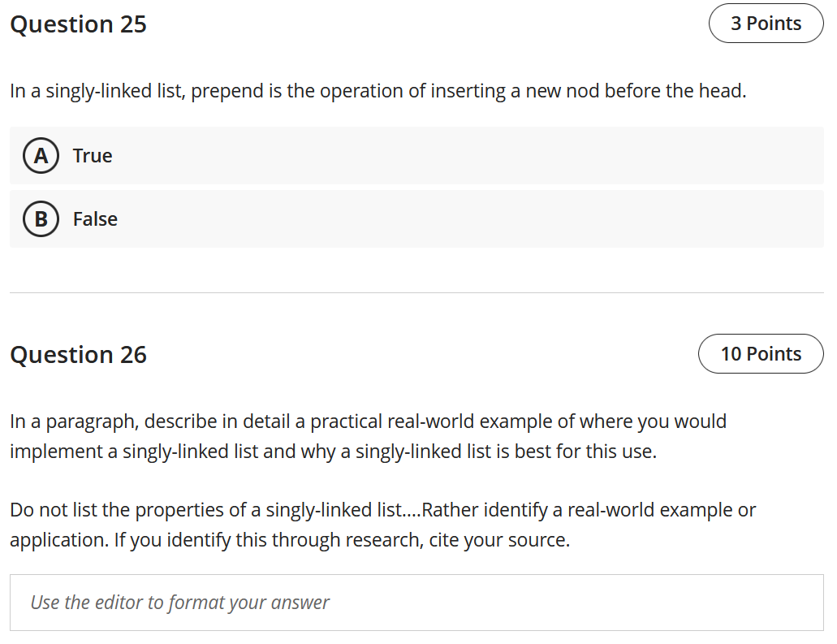The width and height of the screenshot is (837, 644).
Task: Click the circled B option marker
Action: pos(40,218)
